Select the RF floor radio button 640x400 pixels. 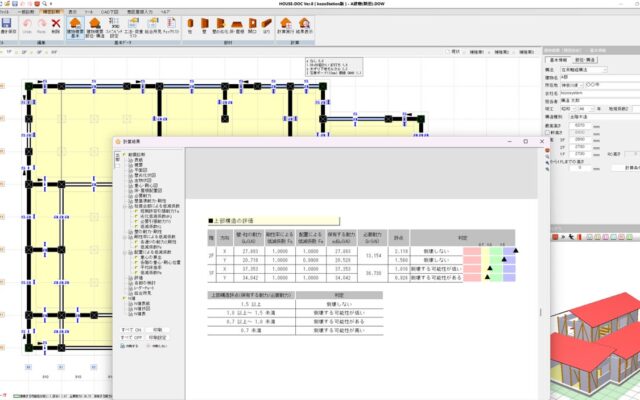[49, 52]
